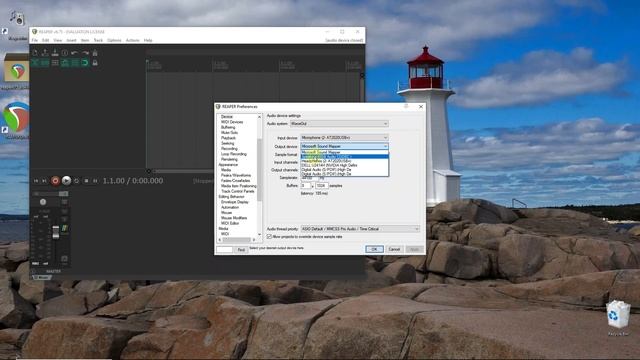Open the View menu in REAPER

pyautogui.click(x=58, y=40)
